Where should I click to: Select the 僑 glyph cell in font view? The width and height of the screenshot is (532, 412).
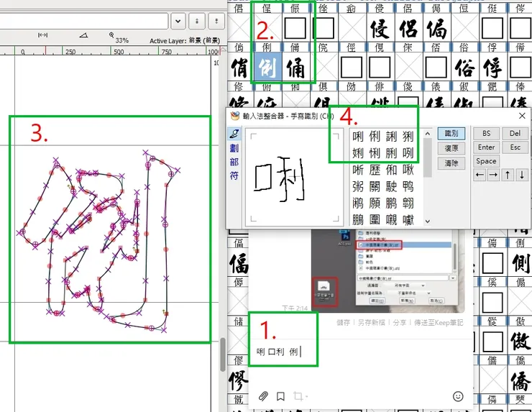[520, 380]
